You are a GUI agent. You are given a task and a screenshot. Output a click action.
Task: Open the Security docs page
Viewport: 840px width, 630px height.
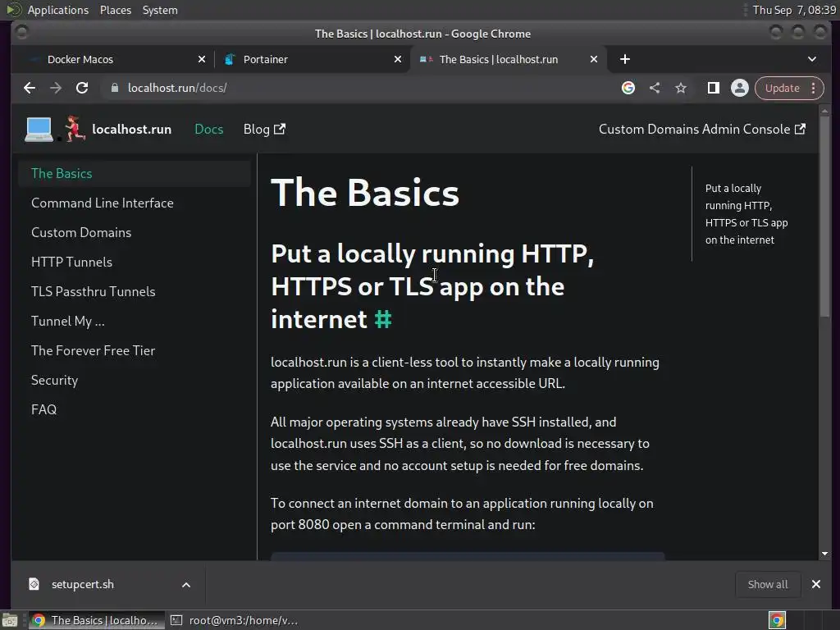click(55, 380)
